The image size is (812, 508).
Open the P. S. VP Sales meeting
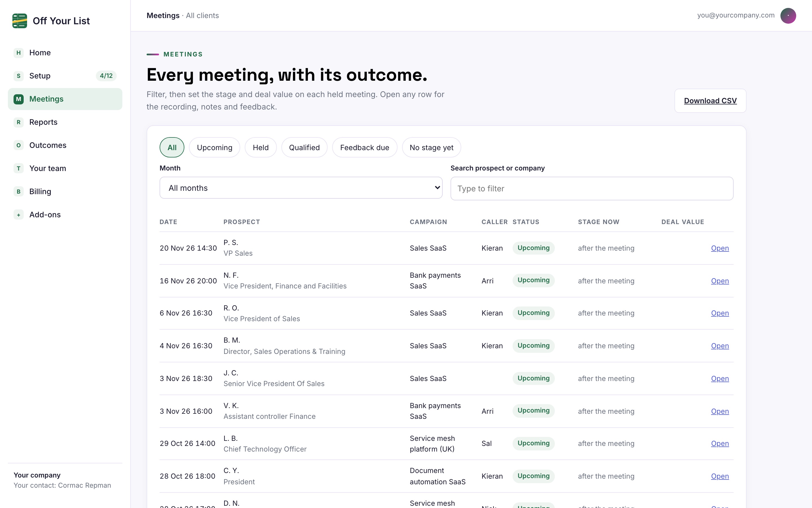720,248
